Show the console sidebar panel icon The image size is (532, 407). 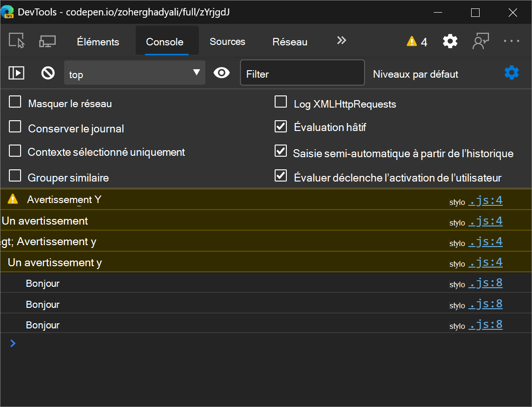click(16, 73)
